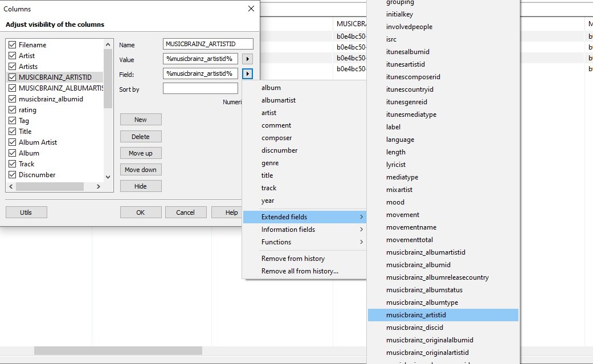Toggle the Artist column checkbox
The width and height of the screenshot is (593, 364).
(x=12, y=56)
